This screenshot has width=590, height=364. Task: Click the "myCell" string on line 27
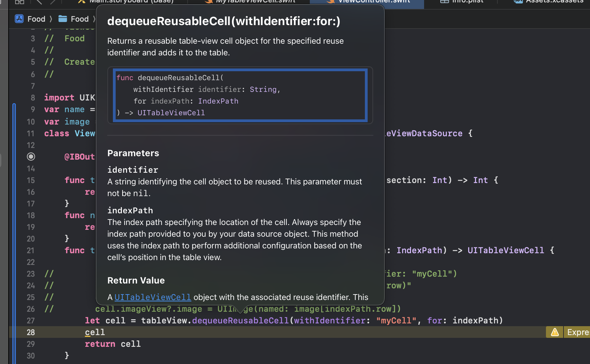point(396,321)
